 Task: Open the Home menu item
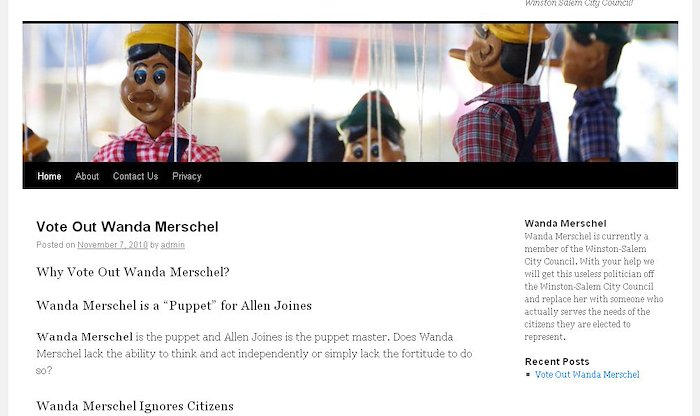pyautogui.click(x=49, y=176)
